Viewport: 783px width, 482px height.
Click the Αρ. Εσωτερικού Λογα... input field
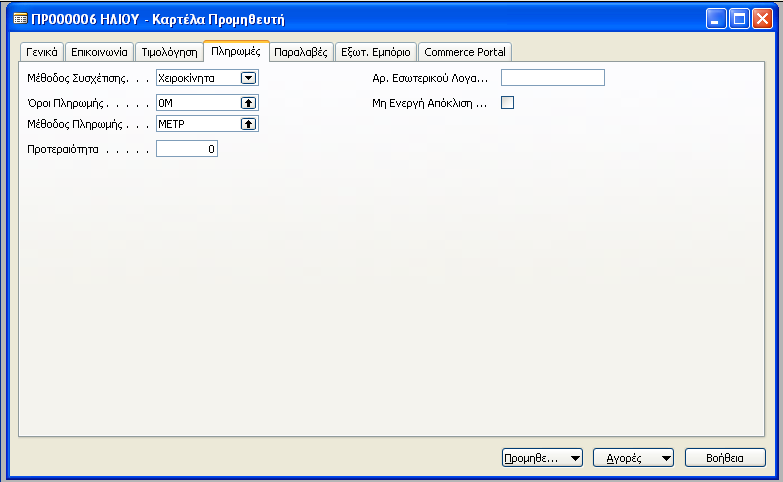553,77
